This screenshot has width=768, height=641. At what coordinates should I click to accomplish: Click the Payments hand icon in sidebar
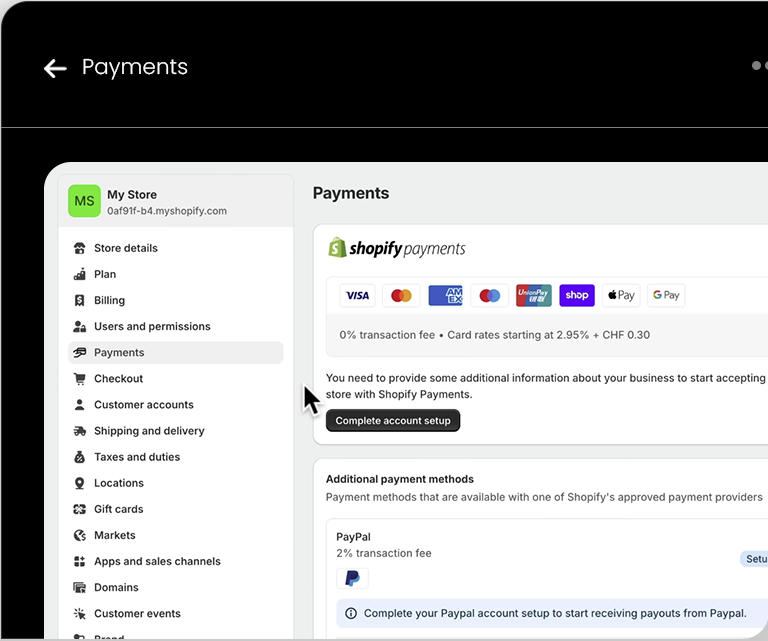click(x=79, y=353)
